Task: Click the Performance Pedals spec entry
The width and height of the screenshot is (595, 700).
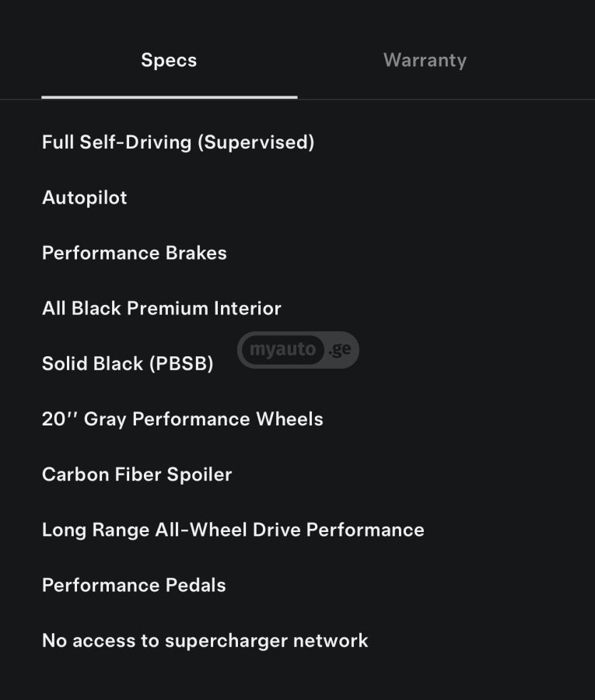Action: pyautogui.click(x=134, y=585)
